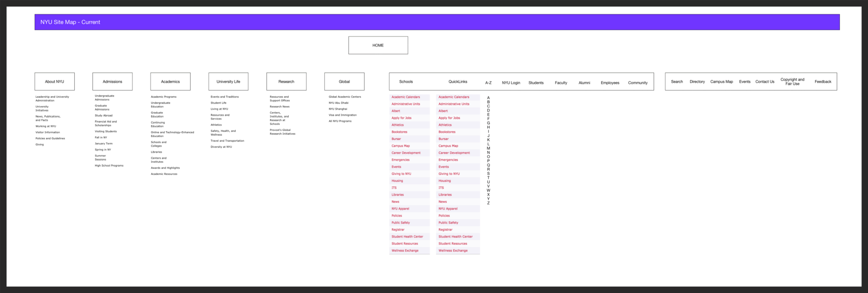868x293 pixels.
Task: Click Global Academic Centers
Action: [345, 97]
